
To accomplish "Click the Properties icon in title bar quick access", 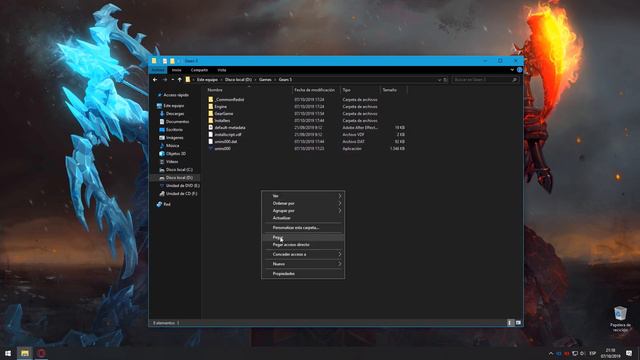I will (164, 61).
